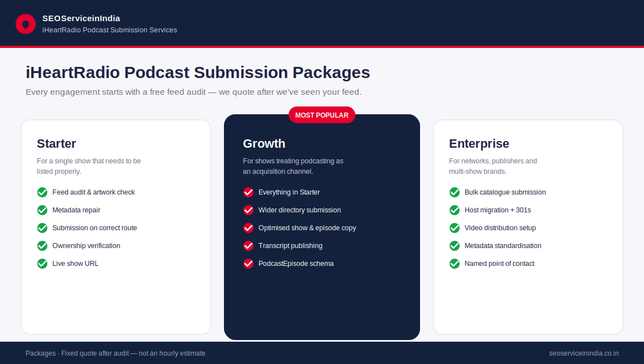Click the text Metadata standardisation
This screenshot has height=364, width=644.
tap(503, 246)
